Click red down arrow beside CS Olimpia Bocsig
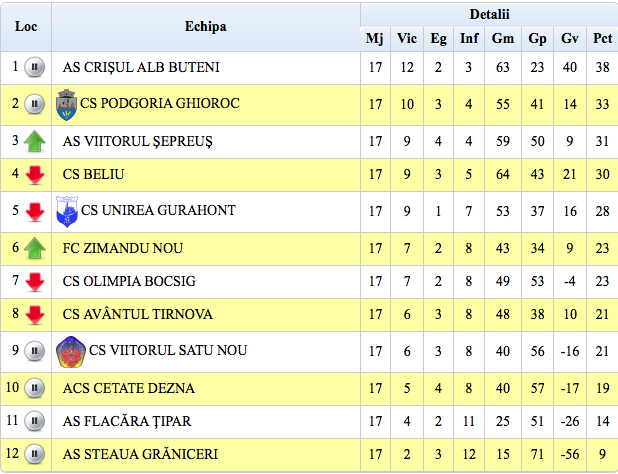 click(x=35, y=281)
